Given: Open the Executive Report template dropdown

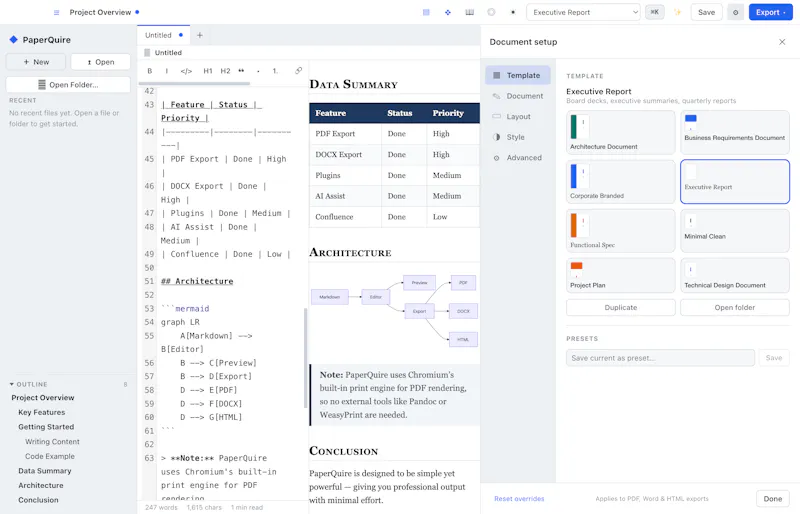Looking at the screenshot, I should click(x=583, y=12).
